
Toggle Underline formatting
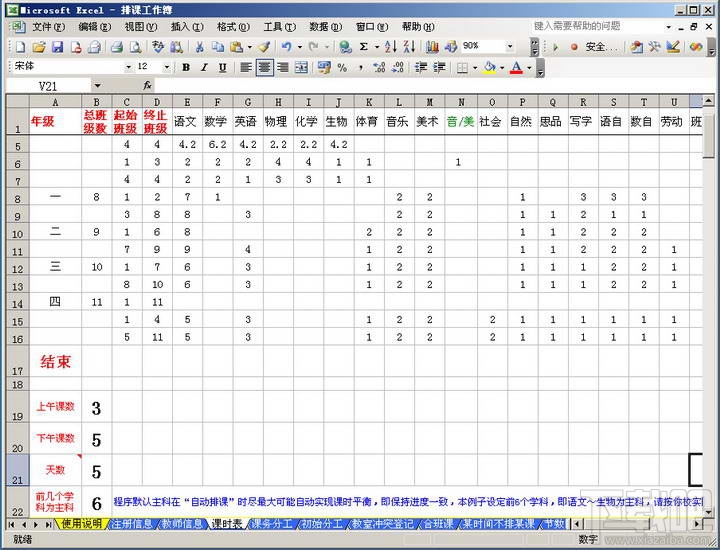223,68
